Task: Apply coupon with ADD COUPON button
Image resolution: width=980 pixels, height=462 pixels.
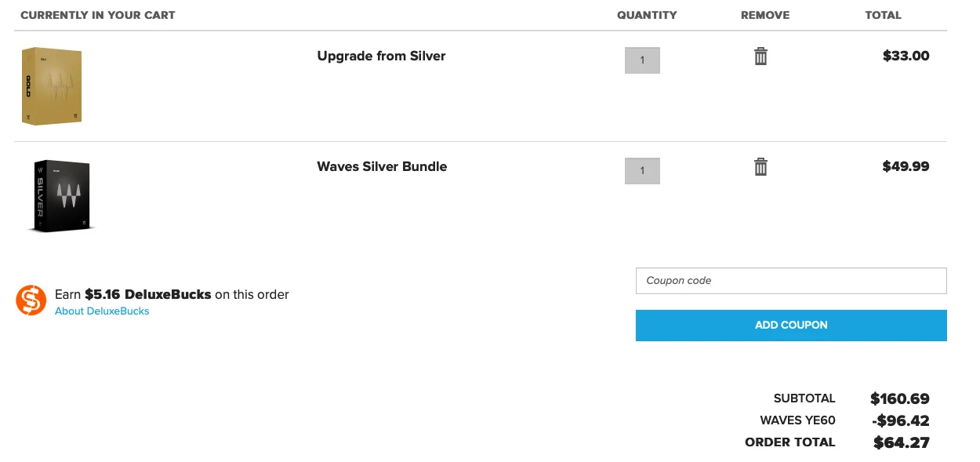Action: click(x=791, y=325)
